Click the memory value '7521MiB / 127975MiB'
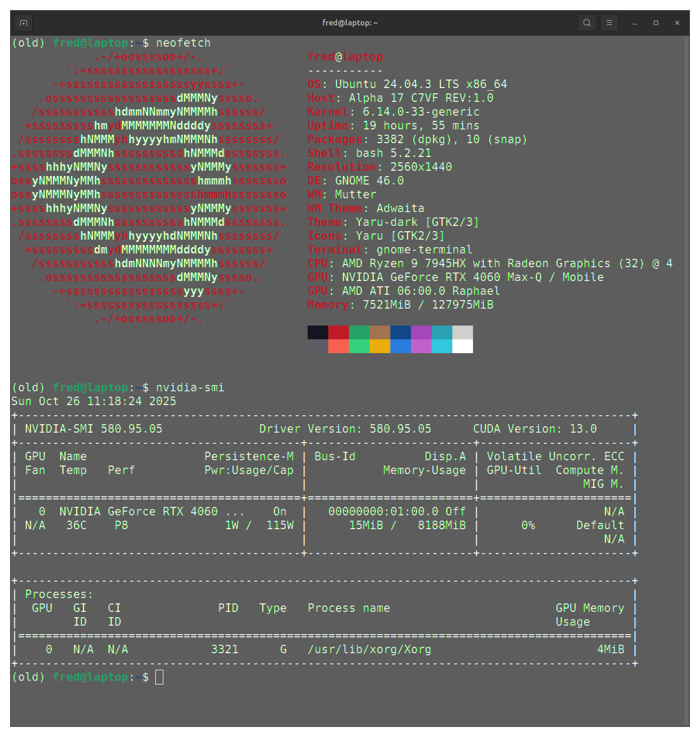 (428, 305)
